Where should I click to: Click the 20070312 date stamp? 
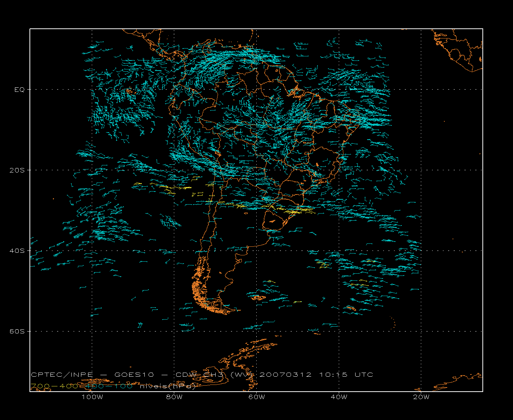coord(285,374)
